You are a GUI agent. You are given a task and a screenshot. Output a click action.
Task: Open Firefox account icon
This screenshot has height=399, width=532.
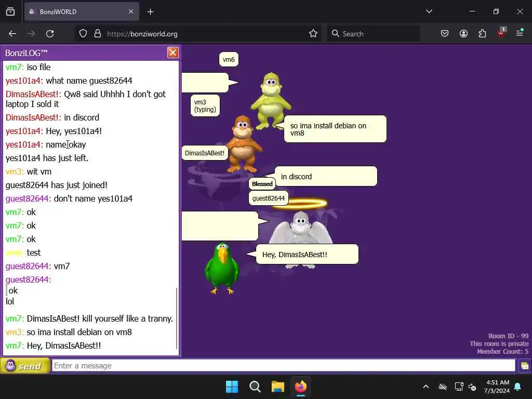pos(463,34)
